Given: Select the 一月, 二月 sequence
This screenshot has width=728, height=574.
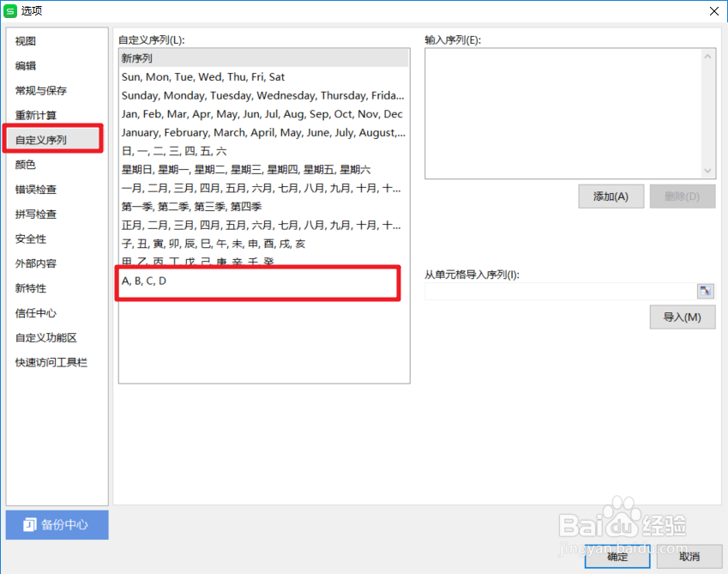Looking at the screenshot, I should point(264,188).
